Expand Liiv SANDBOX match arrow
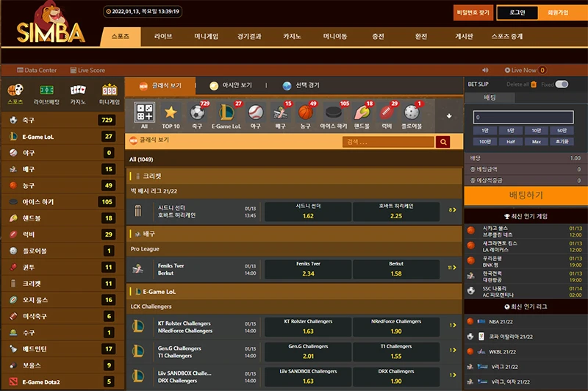Viewport: 588px width, 391px height. tap(453, 375)
